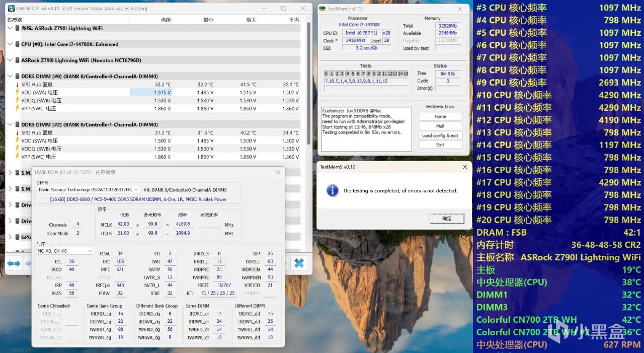
Task: Click the tRFC value 671 field
Action: (120, 269)
